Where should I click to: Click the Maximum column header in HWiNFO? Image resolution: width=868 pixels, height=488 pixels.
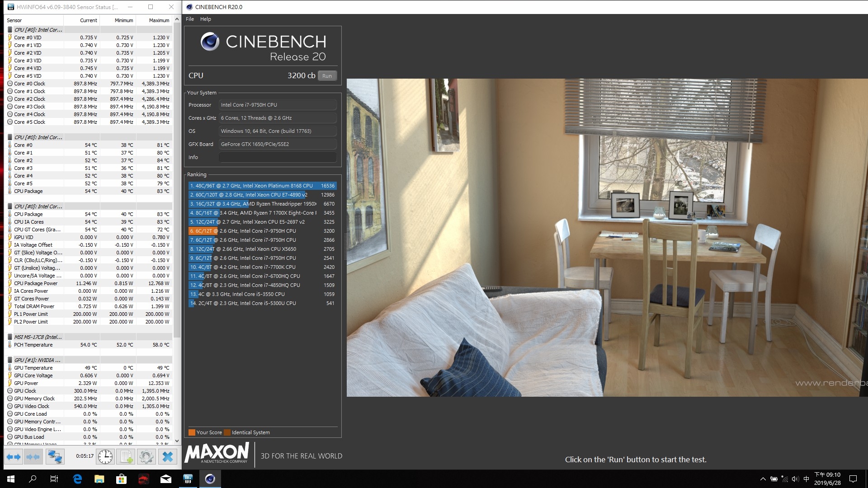tap(159, 20)
